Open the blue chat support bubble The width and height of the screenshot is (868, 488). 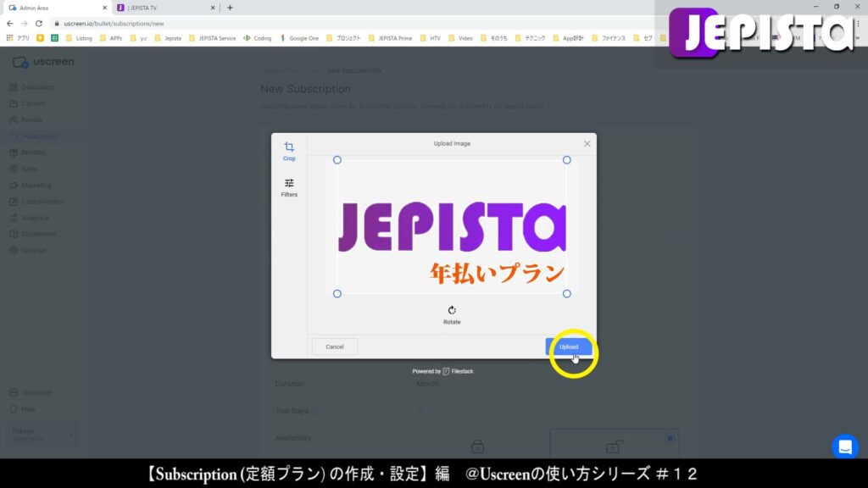(845, 446)
